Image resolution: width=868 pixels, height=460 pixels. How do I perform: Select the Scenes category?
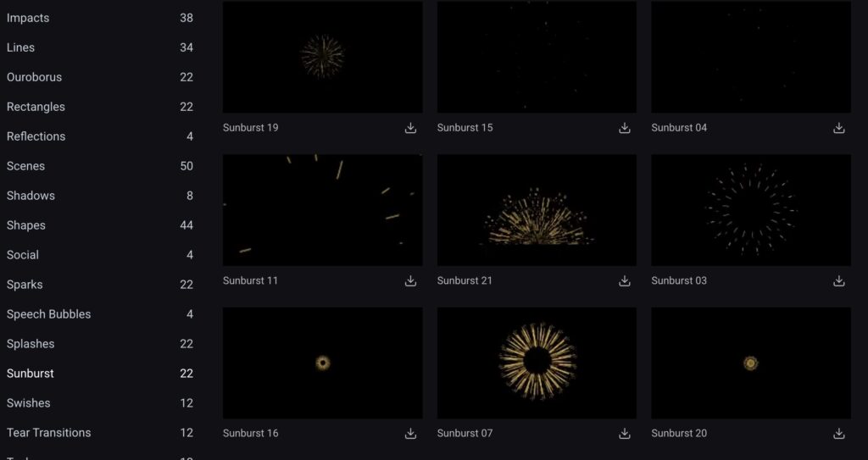pyautogui.click(x=100, y=166)
